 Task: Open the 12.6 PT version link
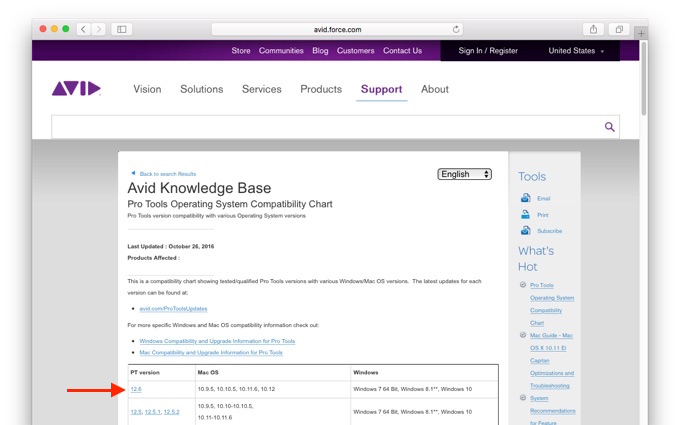coord(136,389)
